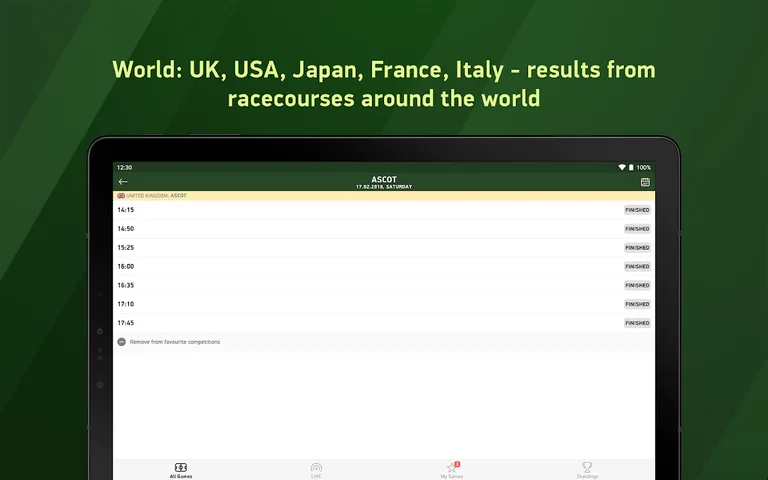View the 16:35 race
768x480 pixels.
(x=384, y=286)
